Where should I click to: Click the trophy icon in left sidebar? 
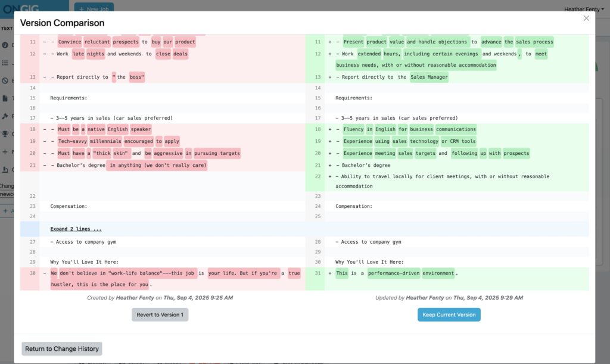pyautogui.click(x=5, y=134)
